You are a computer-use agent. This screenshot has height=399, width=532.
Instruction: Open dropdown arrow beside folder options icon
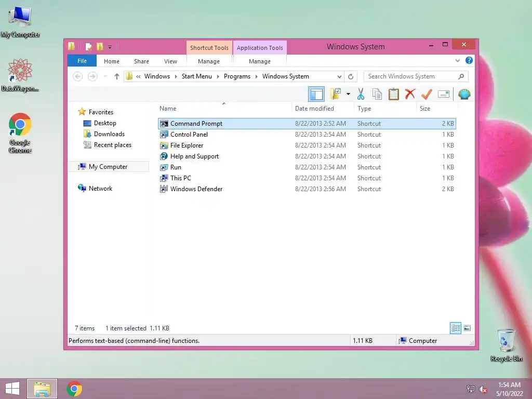click(x=348, y=94)
